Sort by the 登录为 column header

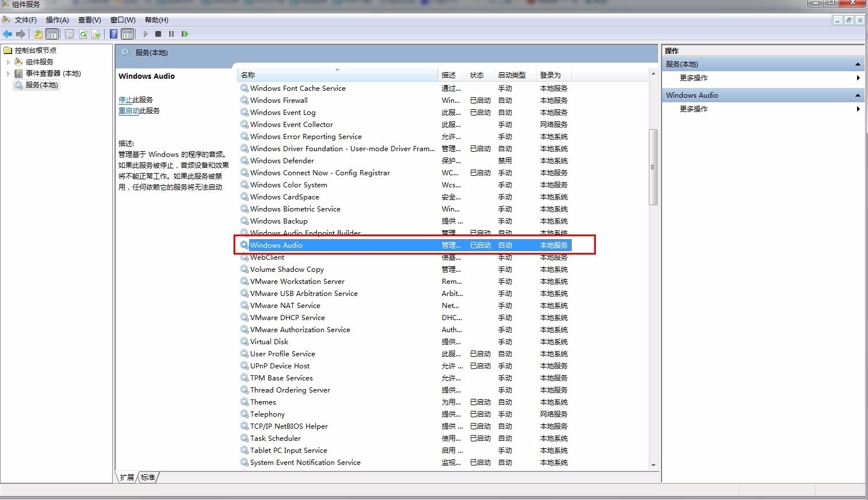[x=554, y=75]
